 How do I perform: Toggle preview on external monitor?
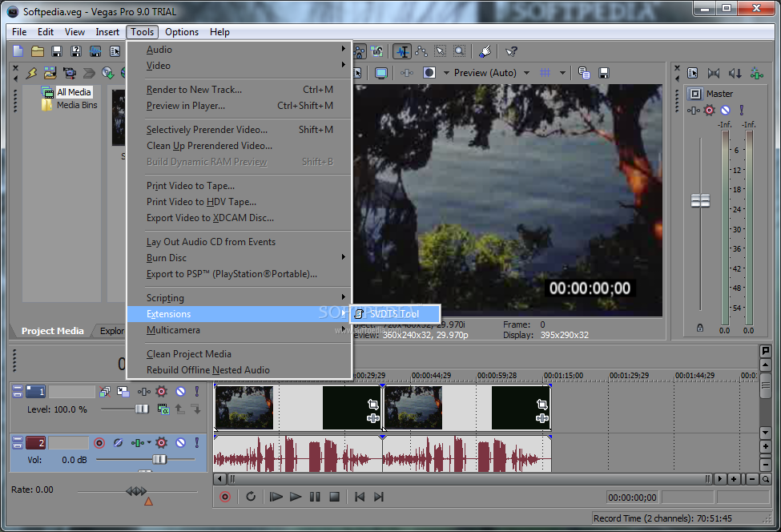381,73
